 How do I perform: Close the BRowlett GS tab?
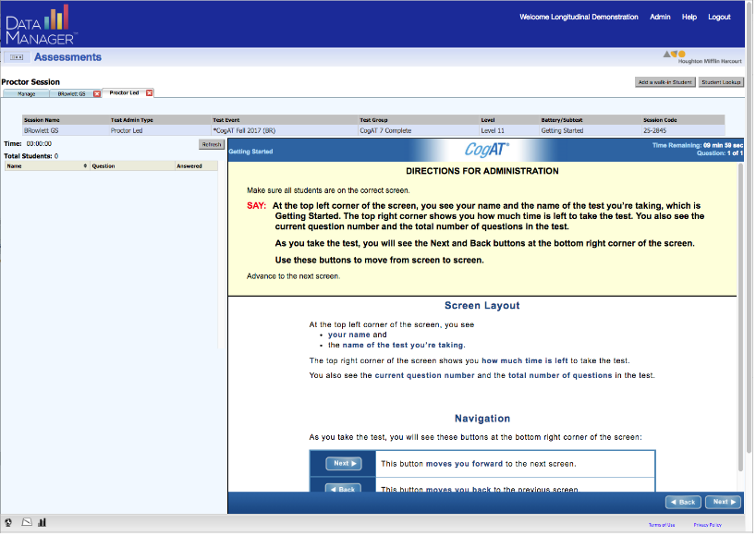pyautogui.click(x=97, y=94)
